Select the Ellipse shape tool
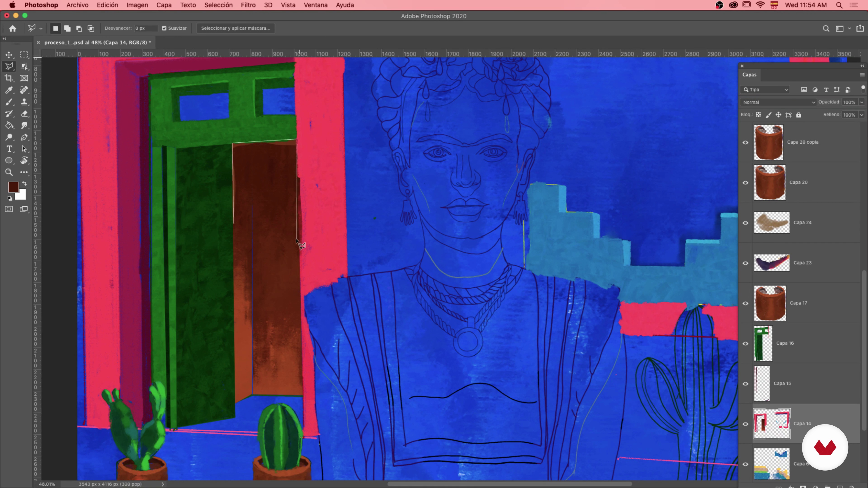 pos(9,161)
